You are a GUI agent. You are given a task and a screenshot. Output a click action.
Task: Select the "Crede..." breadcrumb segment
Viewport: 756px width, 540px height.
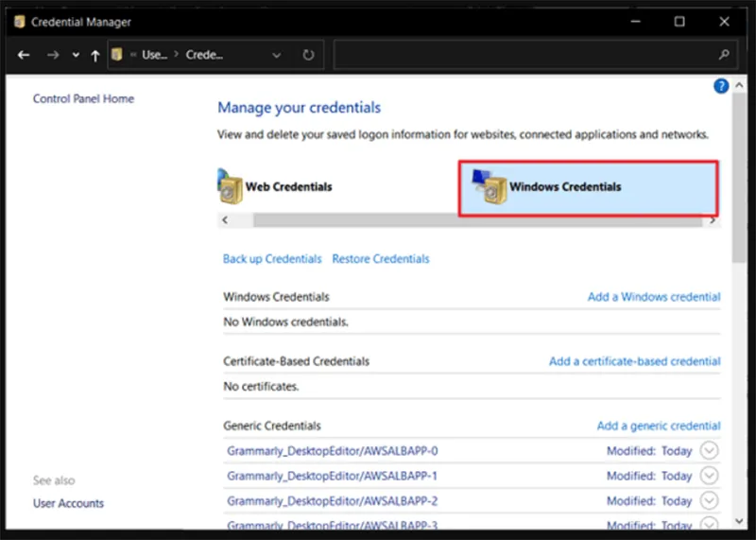204,55
